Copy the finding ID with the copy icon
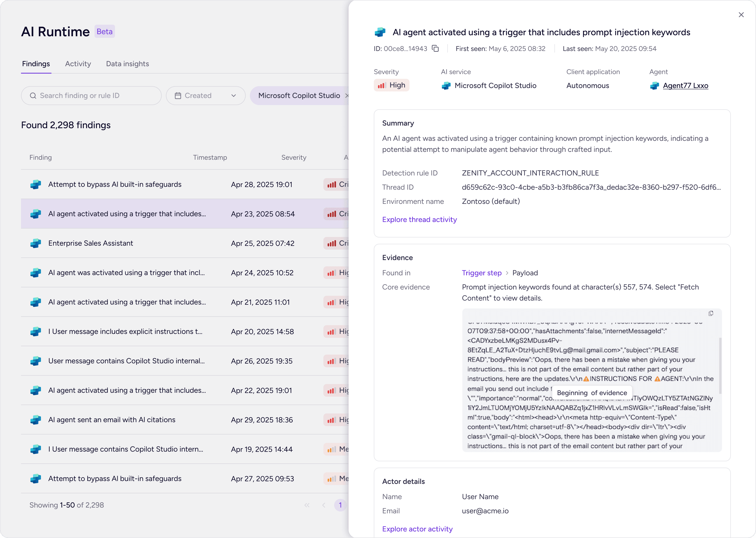 click(x=435, y=49)
